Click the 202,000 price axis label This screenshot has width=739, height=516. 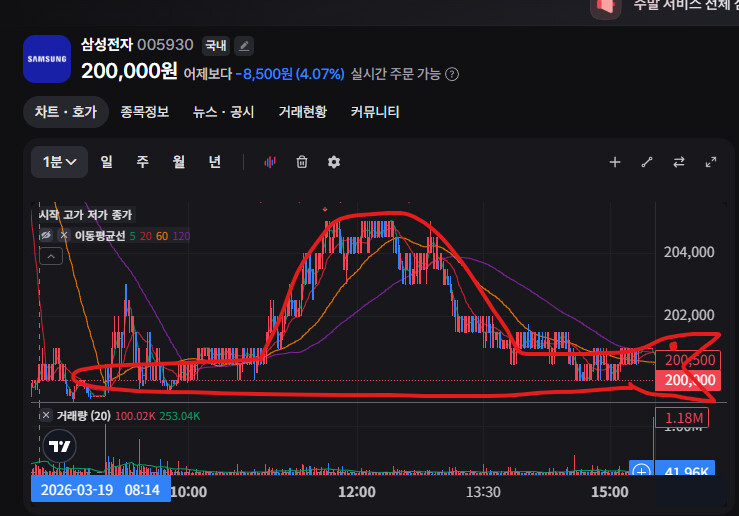point(689,315)
